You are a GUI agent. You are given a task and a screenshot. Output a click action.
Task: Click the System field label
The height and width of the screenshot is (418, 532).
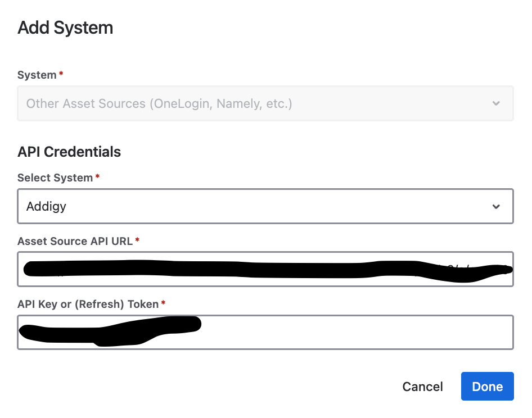[37, 75]
